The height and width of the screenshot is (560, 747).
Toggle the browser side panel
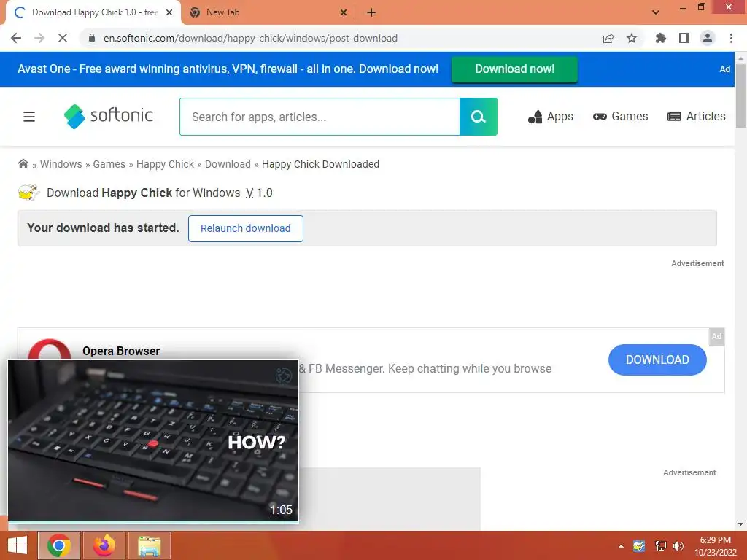[x=684, y=38]
